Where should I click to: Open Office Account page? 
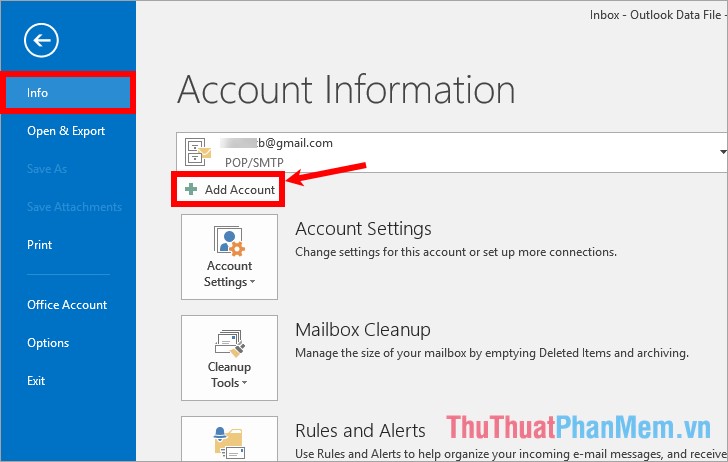coord(67,305)
